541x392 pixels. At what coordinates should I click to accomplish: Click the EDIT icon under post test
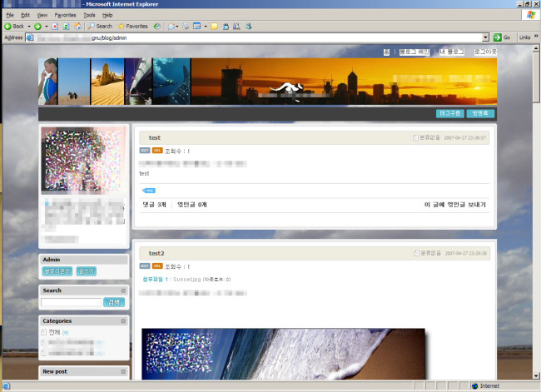tap(145, 151)
